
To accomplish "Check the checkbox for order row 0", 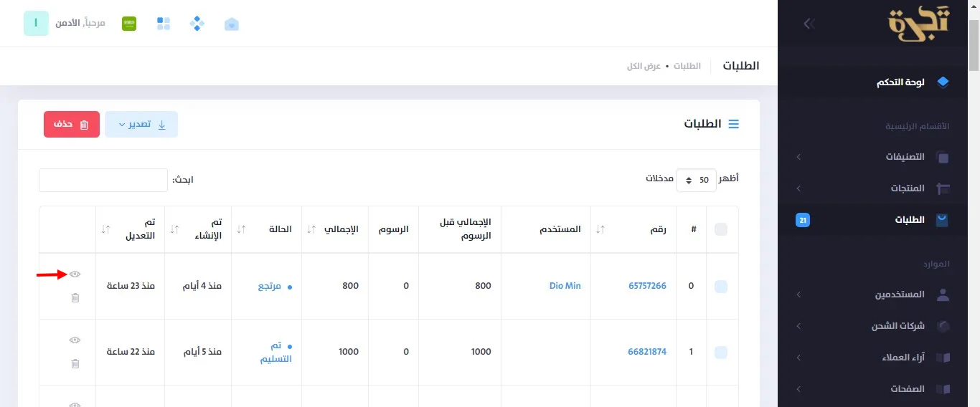I will click(721, 286).
